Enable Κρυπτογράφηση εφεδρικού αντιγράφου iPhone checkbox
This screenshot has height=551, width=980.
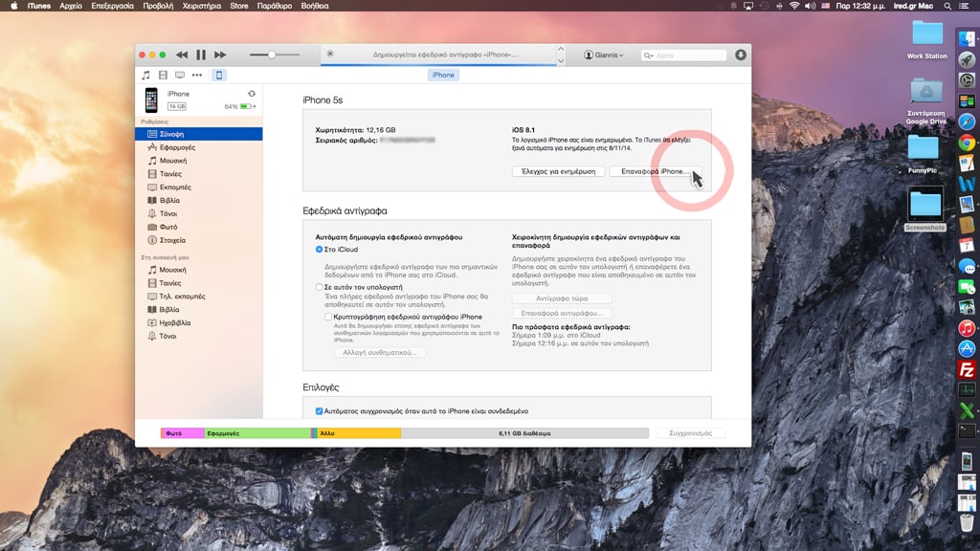(x=328, y=317)
